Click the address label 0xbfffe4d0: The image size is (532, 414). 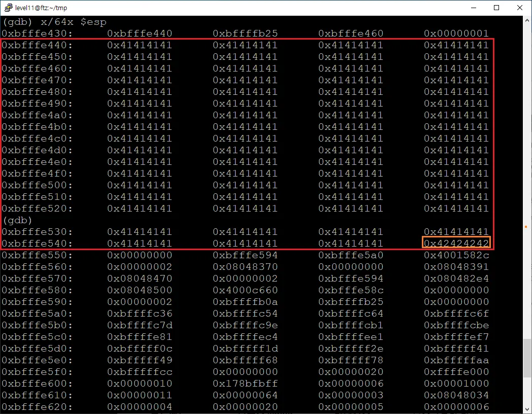point(37,150)
